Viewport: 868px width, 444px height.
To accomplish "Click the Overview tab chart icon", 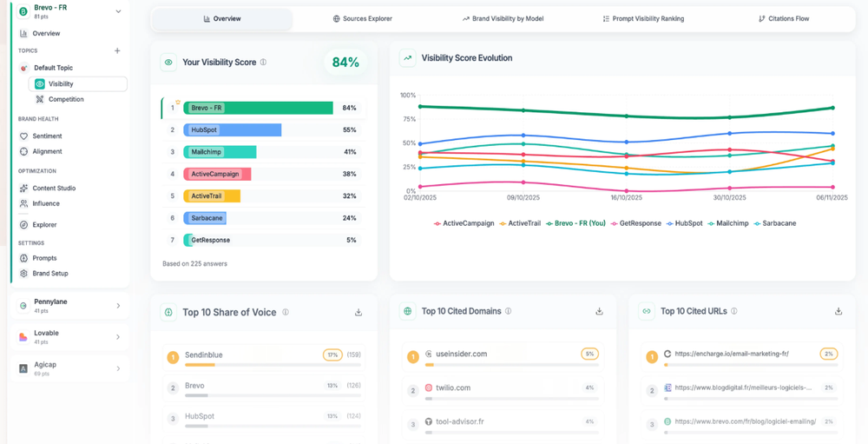I will [x=207, y=19].
